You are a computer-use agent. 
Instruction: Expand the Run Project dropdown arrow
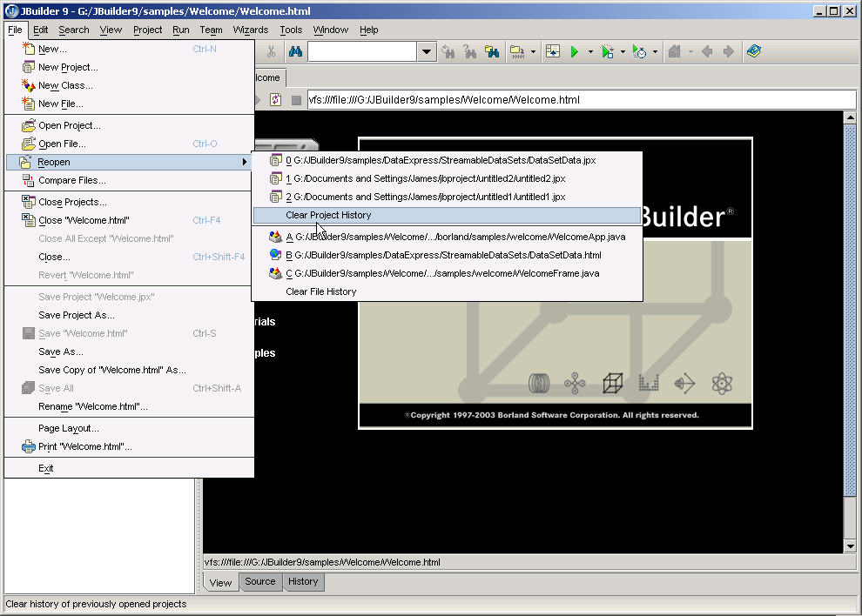[590, 52]
